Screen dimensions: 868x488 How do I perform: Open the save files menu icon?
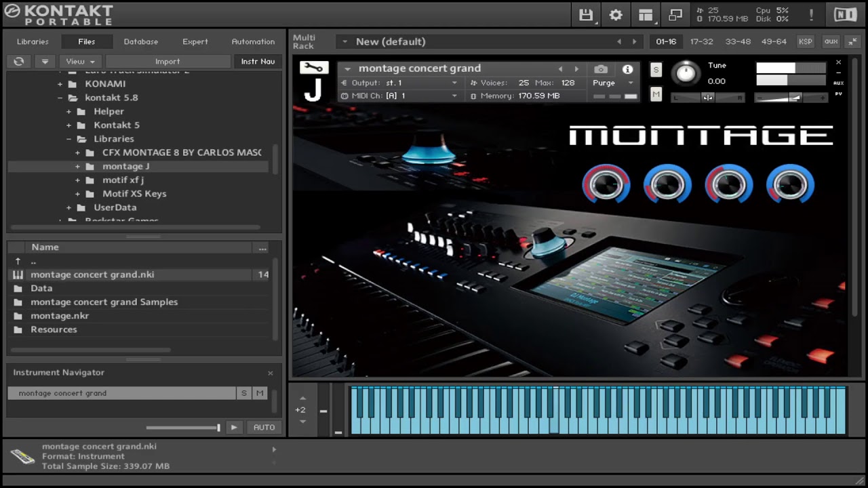coord(586,15)
